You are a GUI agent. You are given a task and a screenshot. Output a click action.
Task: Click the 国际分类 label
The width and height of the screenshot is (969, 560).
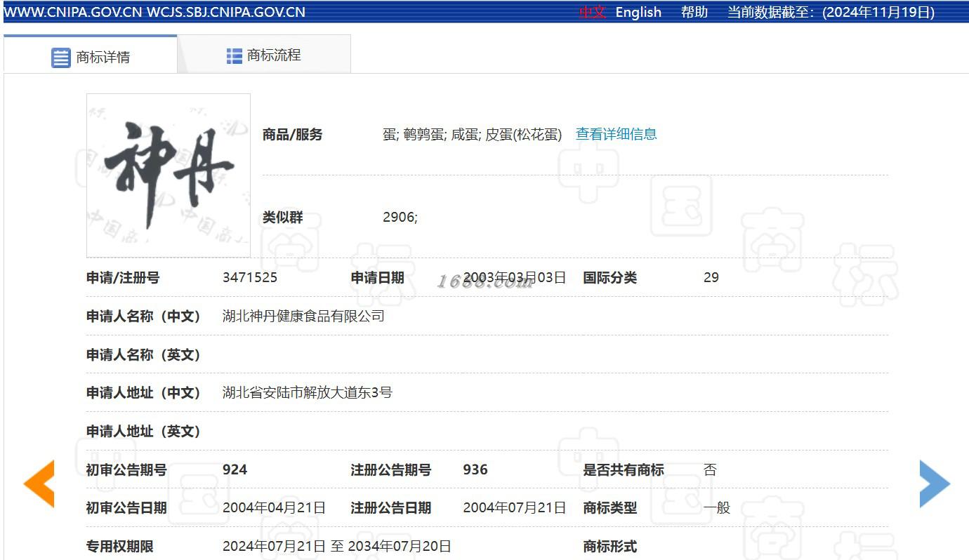click(x=609, y=277)
